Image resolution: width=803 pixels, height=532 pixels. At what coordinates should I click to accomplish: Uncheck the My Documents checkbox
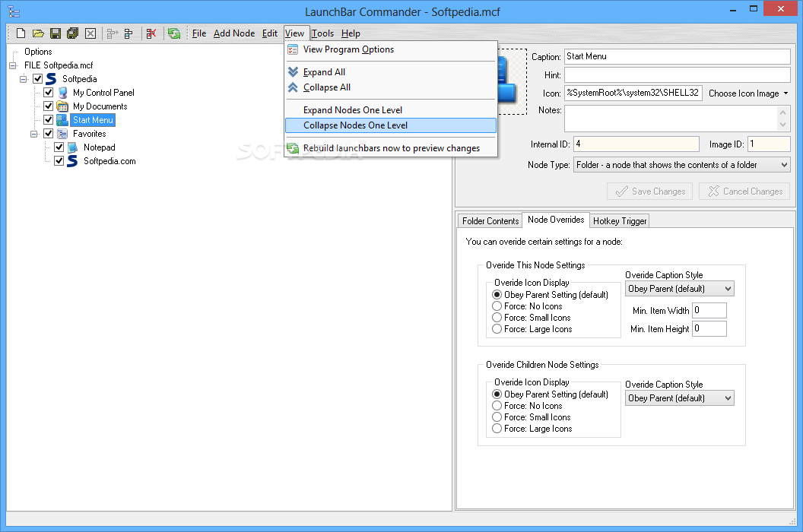click(48, 106)
